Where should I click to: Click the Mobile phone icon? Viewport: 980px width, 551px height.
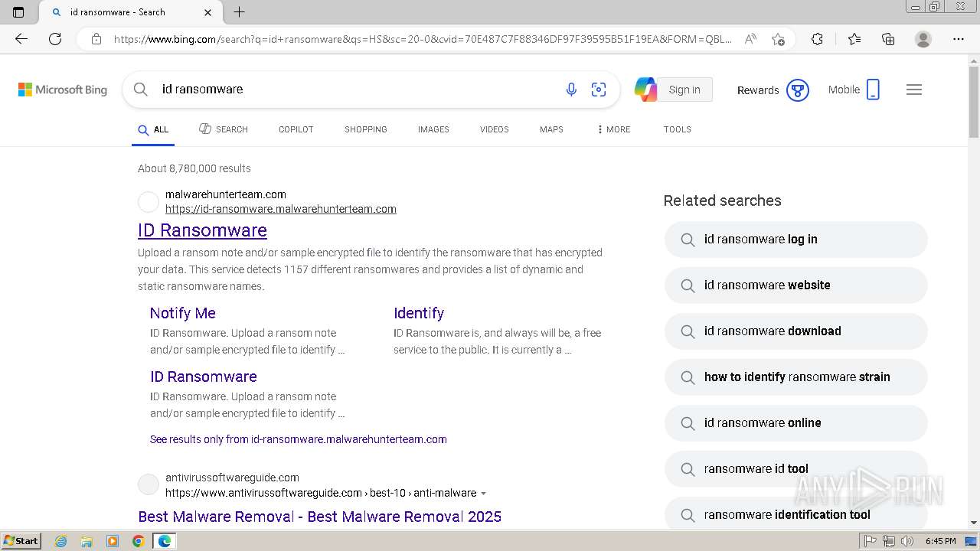pos(873,90)
